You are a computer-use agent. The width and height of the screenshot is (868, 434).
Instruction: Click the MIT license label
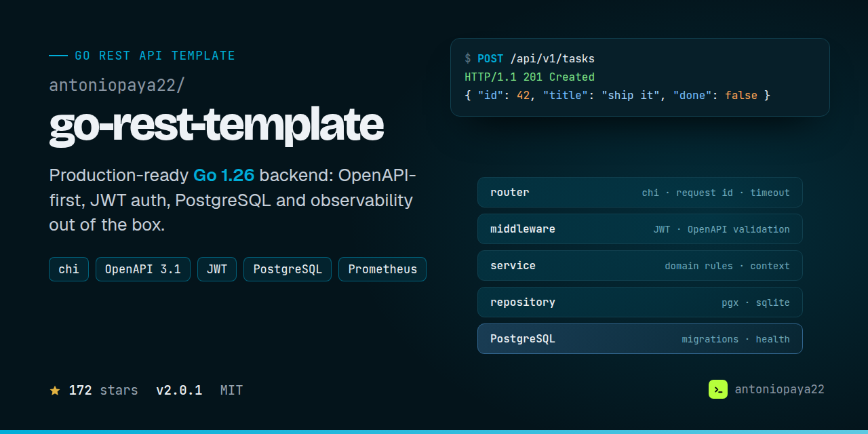click(231, 391)
